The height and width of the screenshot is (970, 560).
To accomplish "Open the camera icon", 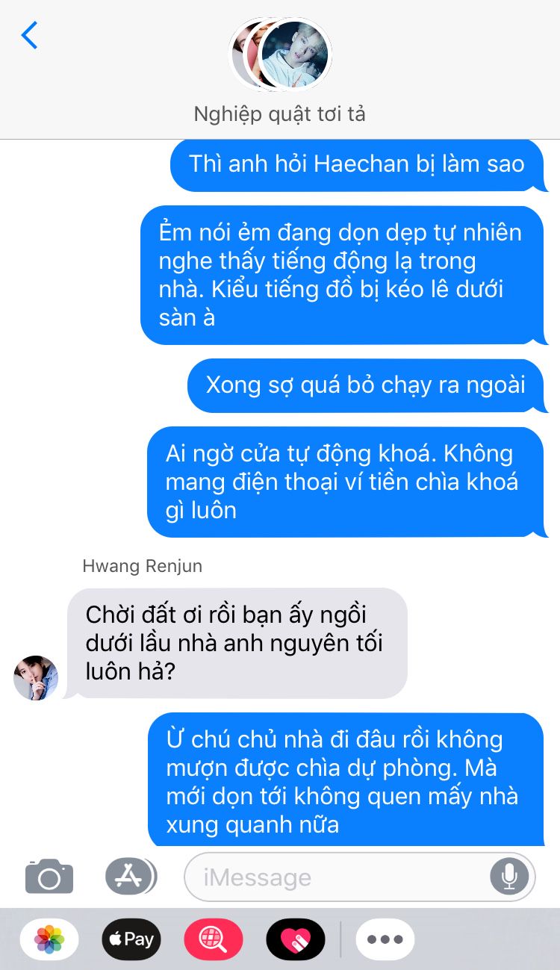I will click(x=49, y=876).
